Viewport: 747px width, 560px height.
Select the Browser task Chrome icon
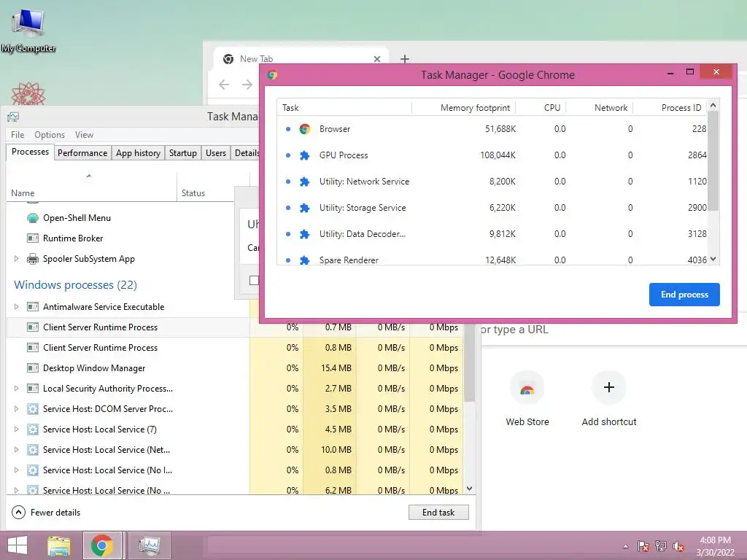tap(305, 129)
